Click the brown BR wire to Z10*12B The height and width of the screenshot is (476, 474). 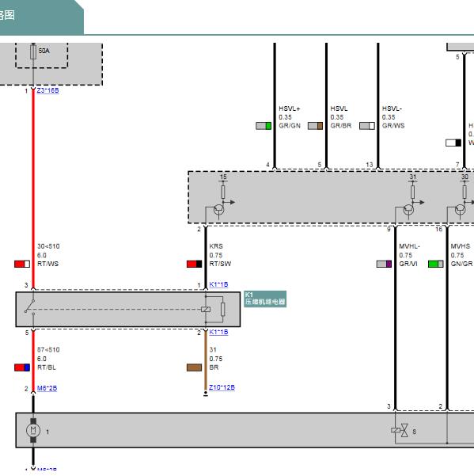[x=206, y=361]
